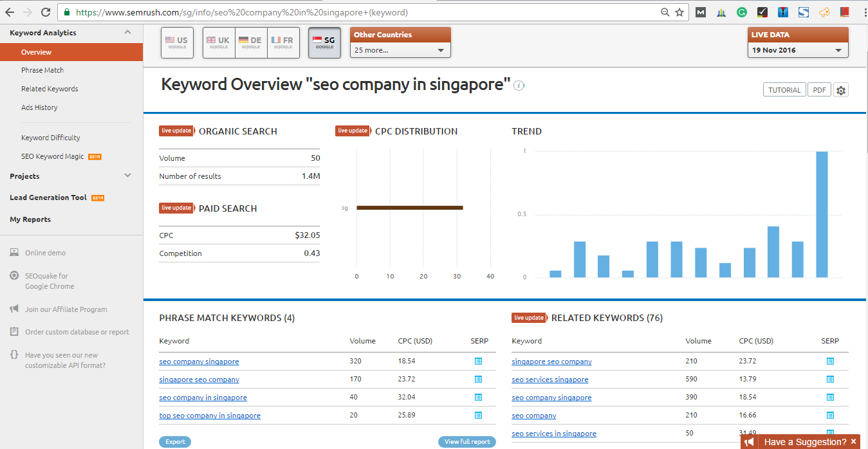The height and width of the screenshot is (449, 868).
Task: Open SERP icon for related keyword 'seo company'
Action: (x=830, y=416)
